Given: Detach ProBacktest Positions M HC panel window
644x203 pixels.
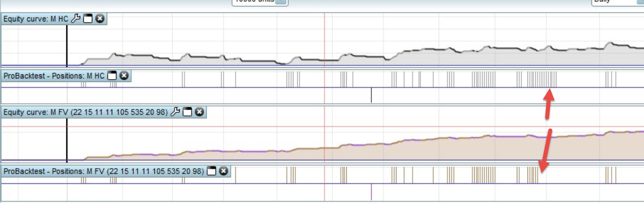Looking at the screenshot, I should click(112, 75).
